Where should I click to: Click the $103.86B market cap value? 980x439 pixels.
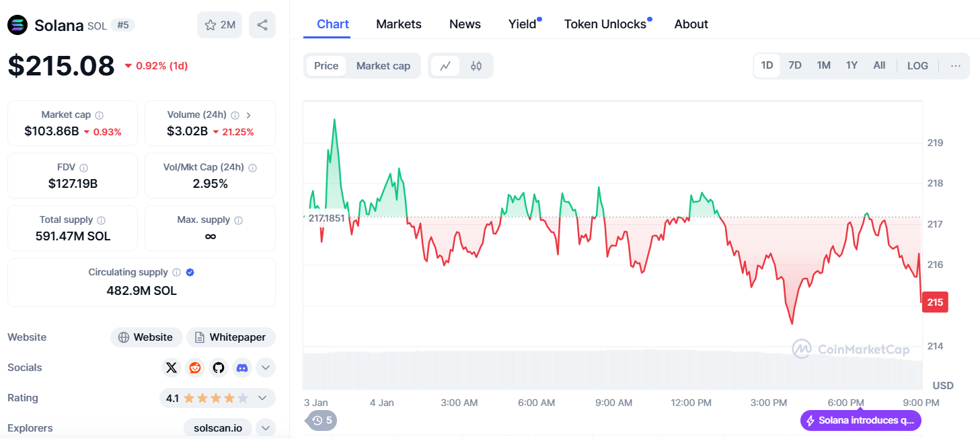point(52,131)
